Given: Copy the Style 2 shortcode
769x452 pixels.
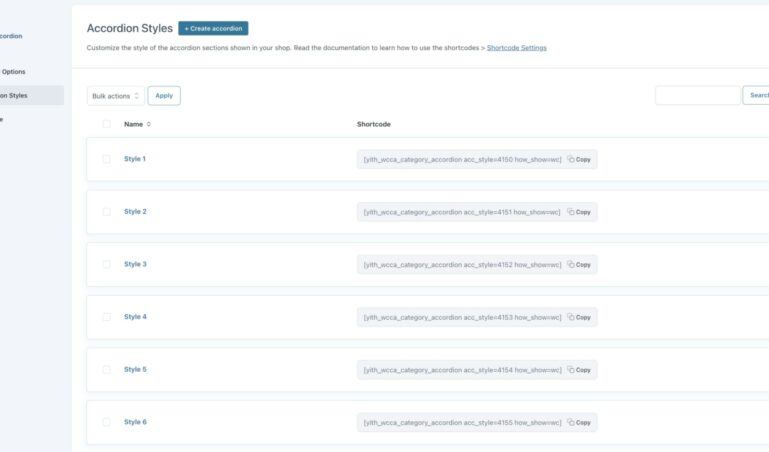Looking at the screenshot, I should pyautogui.click(x=579, y=212).
